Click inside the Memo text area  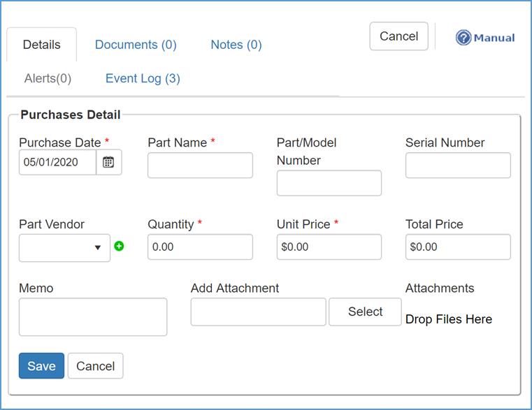[x=93, y=317]
